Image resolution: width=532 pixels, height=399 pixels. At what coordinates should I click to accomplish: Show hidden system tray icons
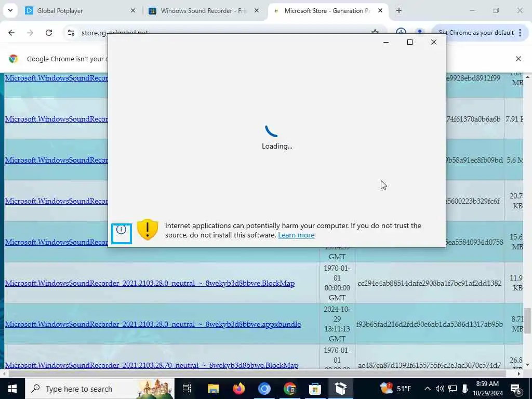click(x=428, y=389)
